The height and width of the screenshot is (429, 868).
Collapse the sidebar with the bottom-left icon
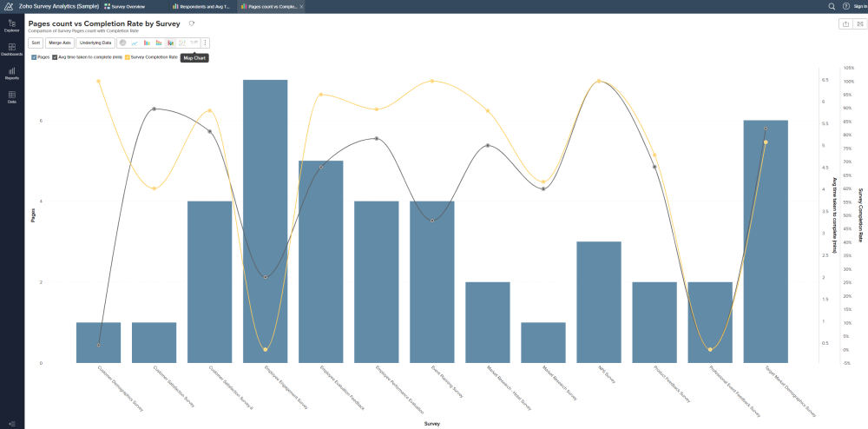[12, 424]
